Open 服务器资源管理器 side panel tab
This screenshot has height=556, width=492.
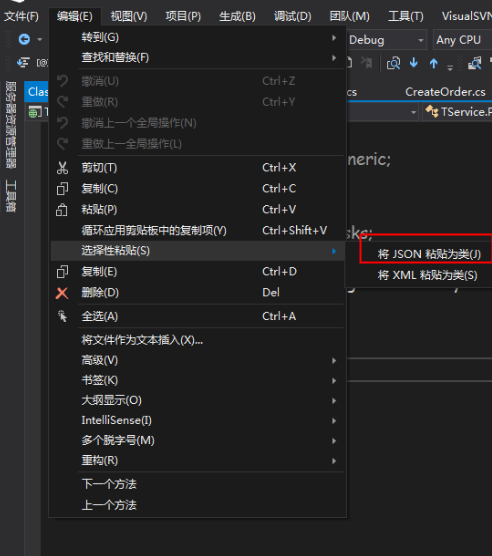[x=11, y=125]
